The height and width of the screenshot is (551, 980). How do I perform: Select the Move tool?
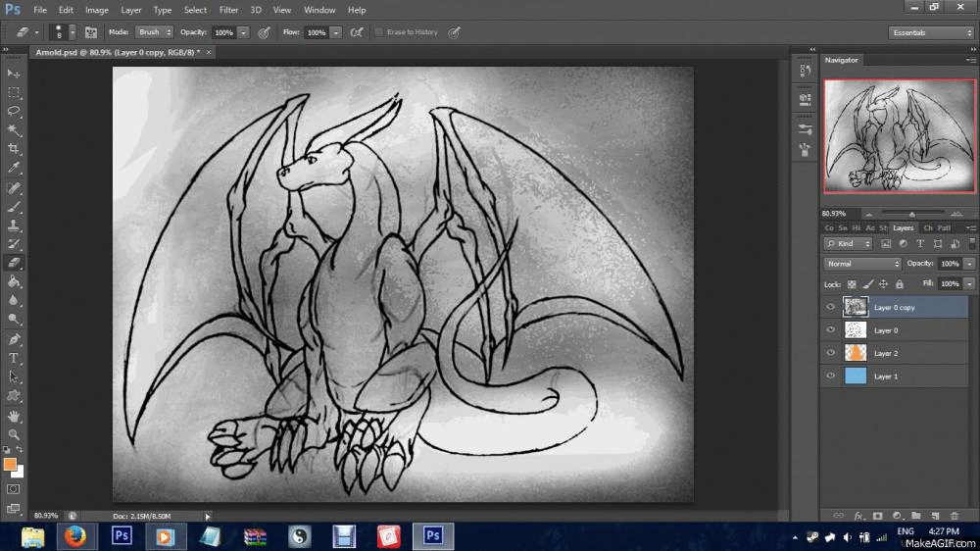14,74
